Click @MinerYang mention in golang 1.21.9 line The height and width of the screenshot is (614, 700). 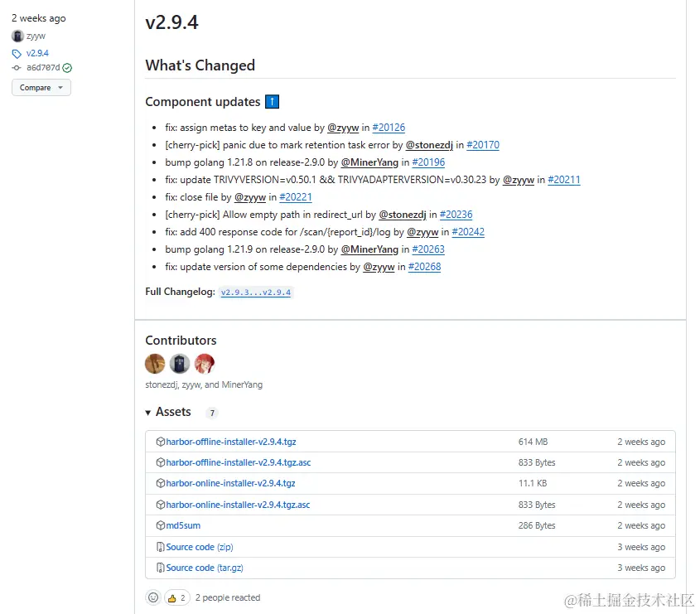coord(369,249)
